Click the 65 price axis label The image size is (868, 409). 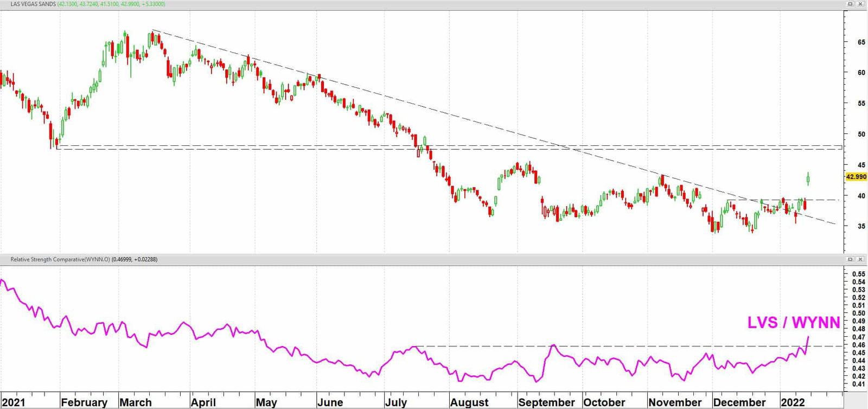coord(861,42)
